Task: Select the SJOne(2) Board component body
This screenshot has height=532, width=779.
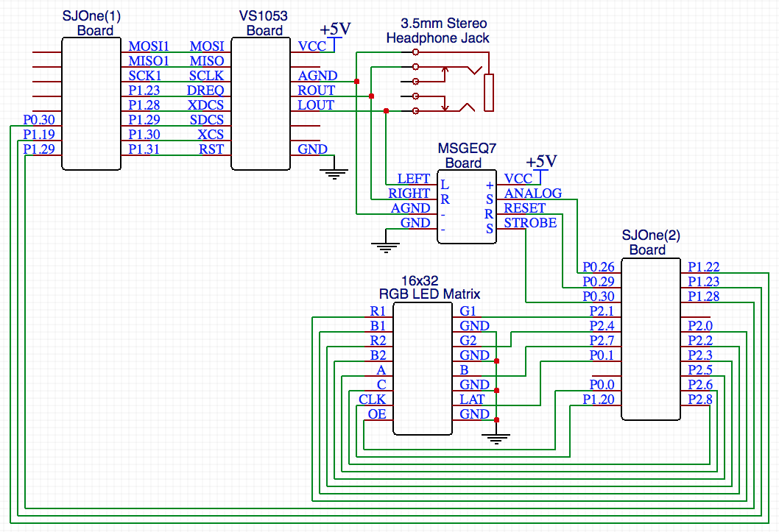Action: tap(651, 339)
